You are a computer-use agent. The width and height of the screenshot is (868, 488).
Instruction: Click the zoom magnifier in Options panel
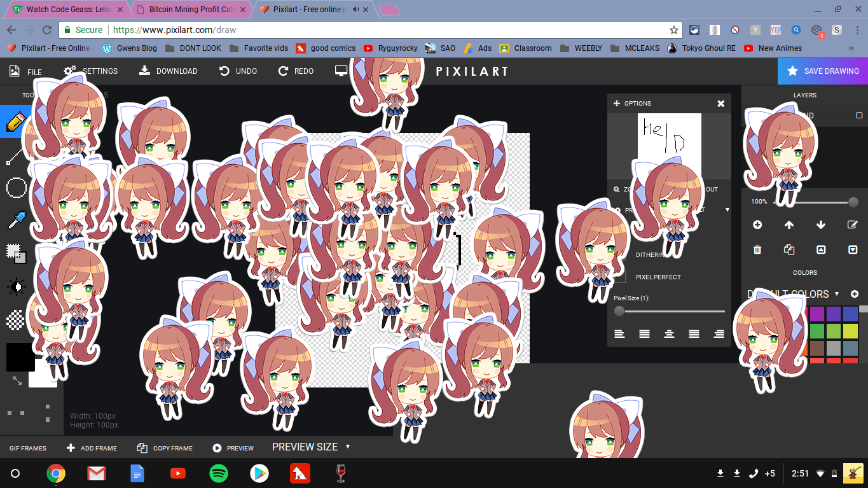click(x=616, y=189)
